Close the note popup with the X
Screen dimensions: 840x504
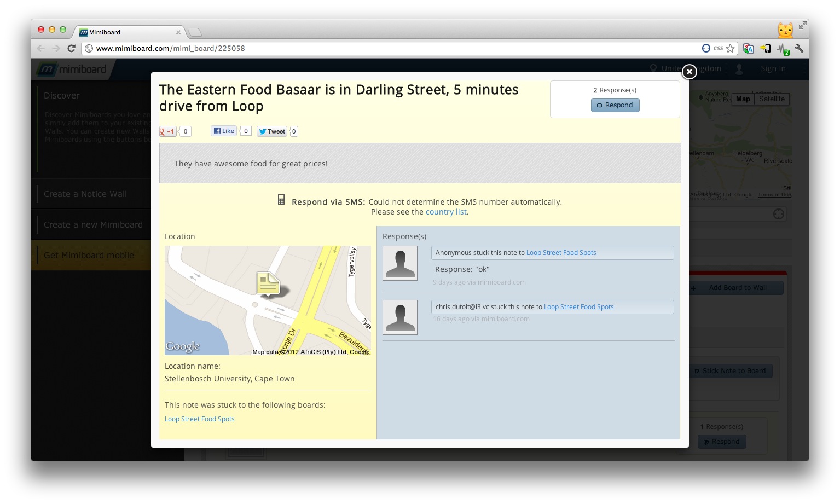[690, 72]
